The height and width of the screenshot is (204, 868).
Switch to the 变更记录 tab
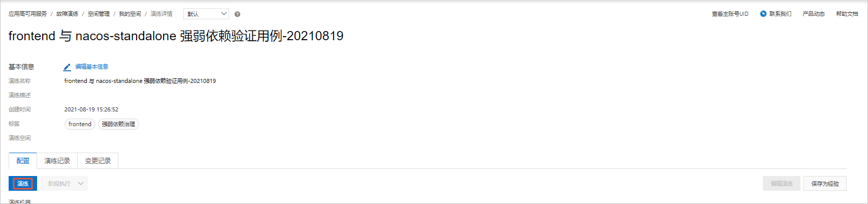click(98, 161)
